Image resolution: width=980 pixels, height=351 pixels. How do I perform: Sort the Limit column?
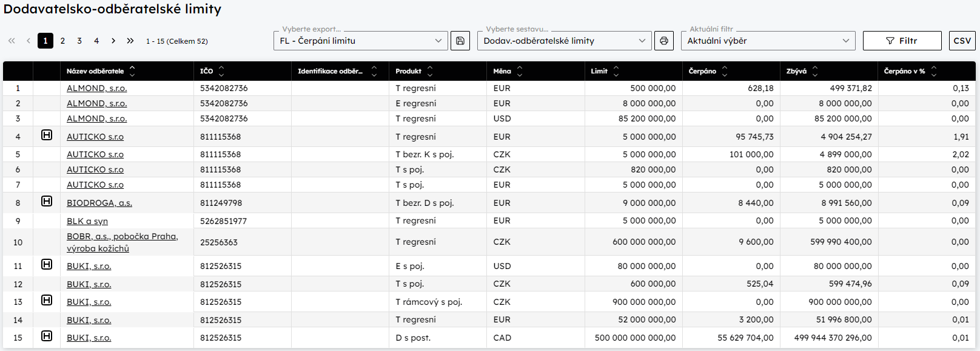click(616, 71)
